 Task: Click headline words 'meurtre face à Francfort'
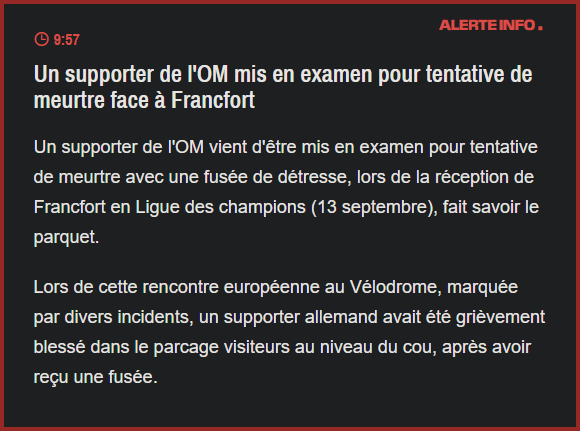coord(144,100)
